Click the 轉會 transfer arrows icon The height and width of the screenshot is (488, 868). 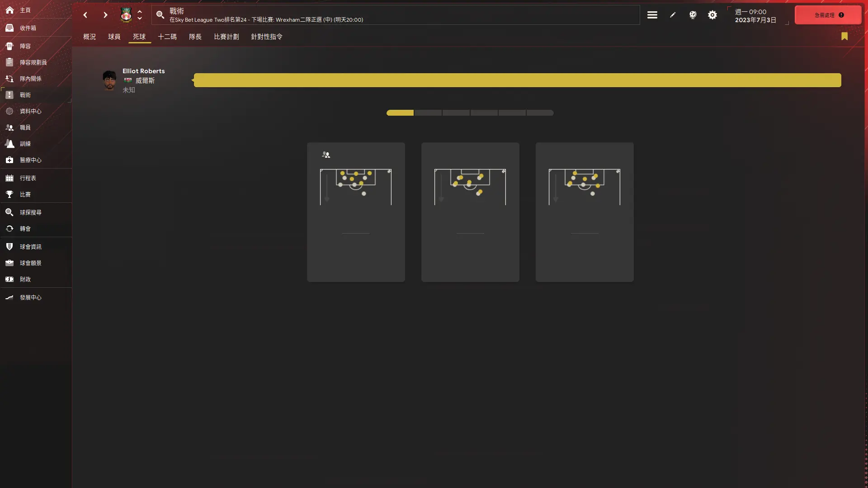point(9,229)
